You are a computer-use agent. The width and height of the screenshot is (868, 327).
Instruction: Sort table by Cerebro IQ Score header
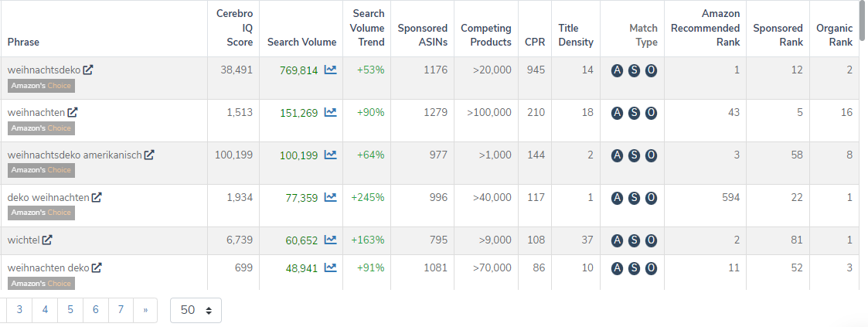[234, 28]
